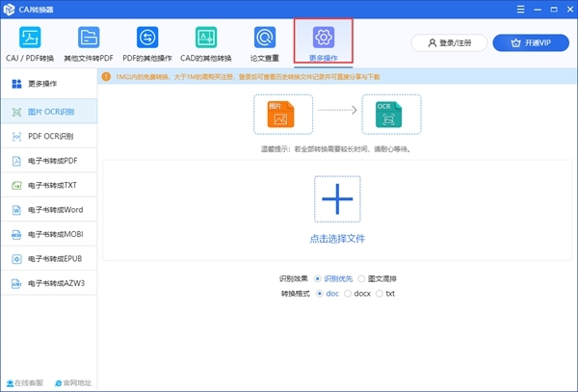This screenshot has width=578, height=392.
Task: Select the 更多操作 gear icon
Action: tap(324, 38)
